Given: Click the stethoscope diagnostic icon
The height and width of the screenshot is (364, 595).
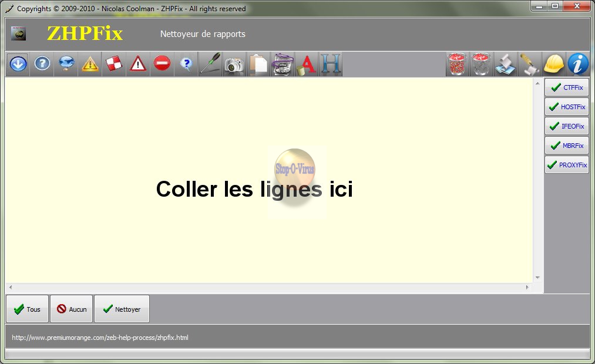Looking at the screenshot, I should point(283,64).
